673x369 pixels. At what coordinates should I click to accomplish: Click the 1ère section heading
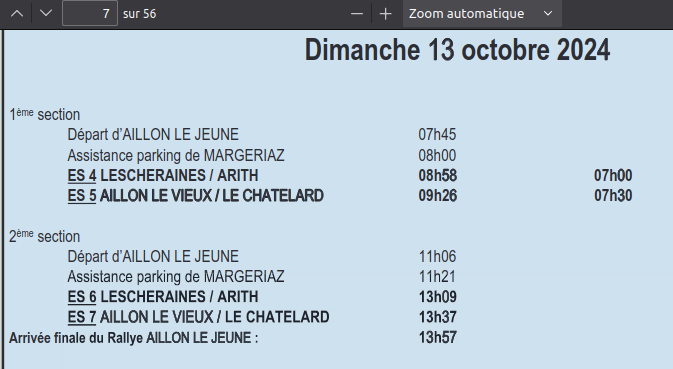[x=45, y=114]
